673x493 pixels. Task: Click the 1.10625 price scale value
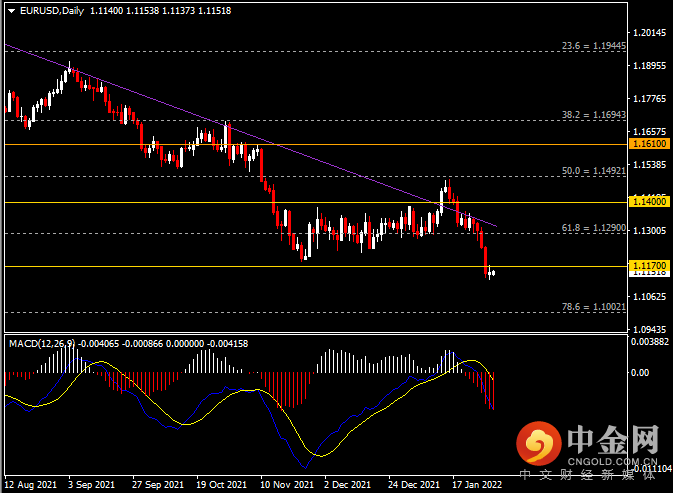click(649, 296)
